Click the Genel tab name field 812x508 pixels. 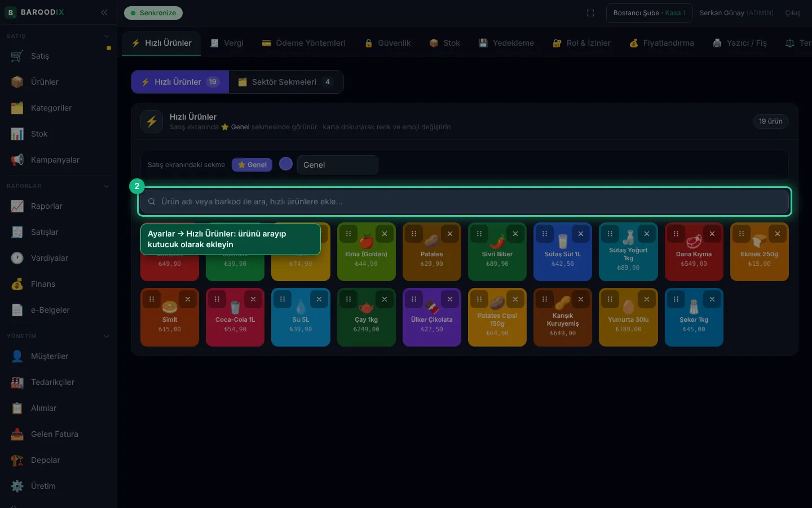(338, 165)
